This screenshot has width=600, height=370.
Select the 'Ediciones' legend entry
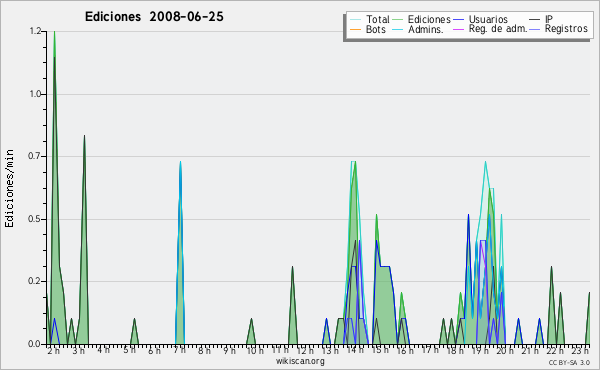(429, 19)
